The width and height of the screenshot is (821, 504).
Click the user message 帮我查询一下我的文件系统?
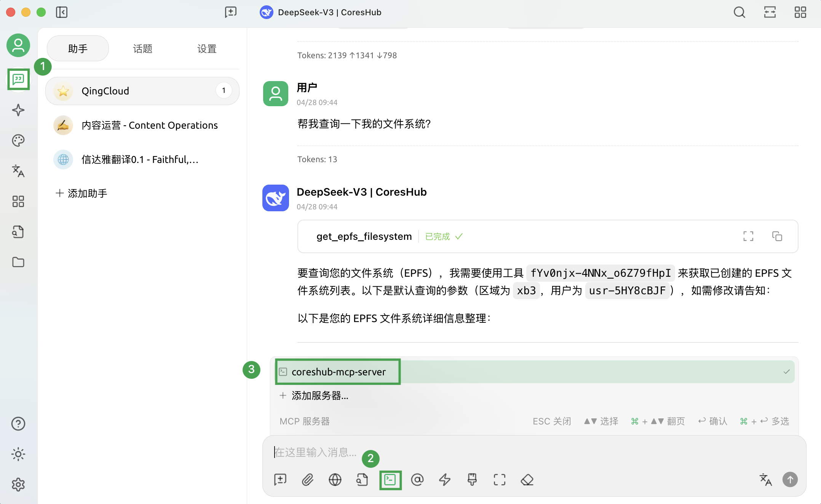point(364,124)
